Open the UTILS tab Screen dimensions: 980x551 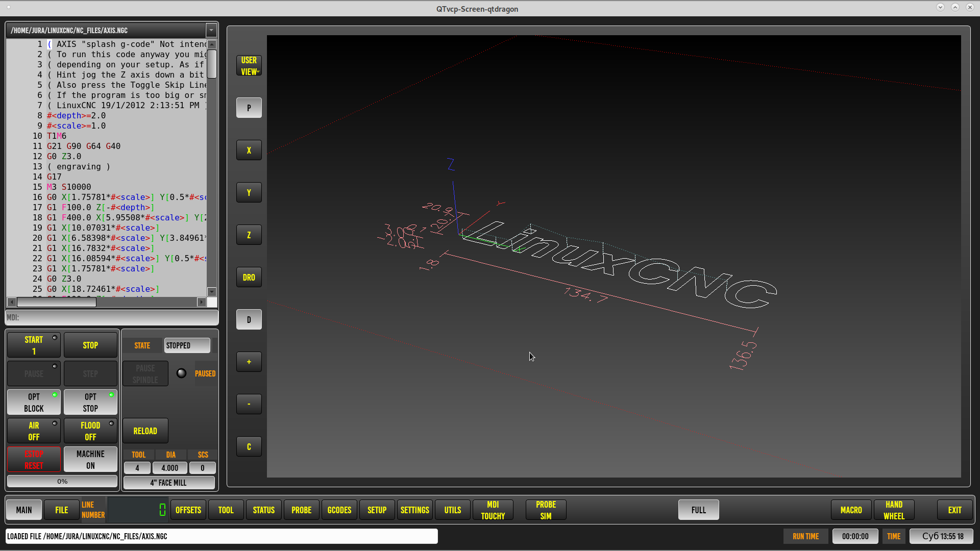click(453, 510)
